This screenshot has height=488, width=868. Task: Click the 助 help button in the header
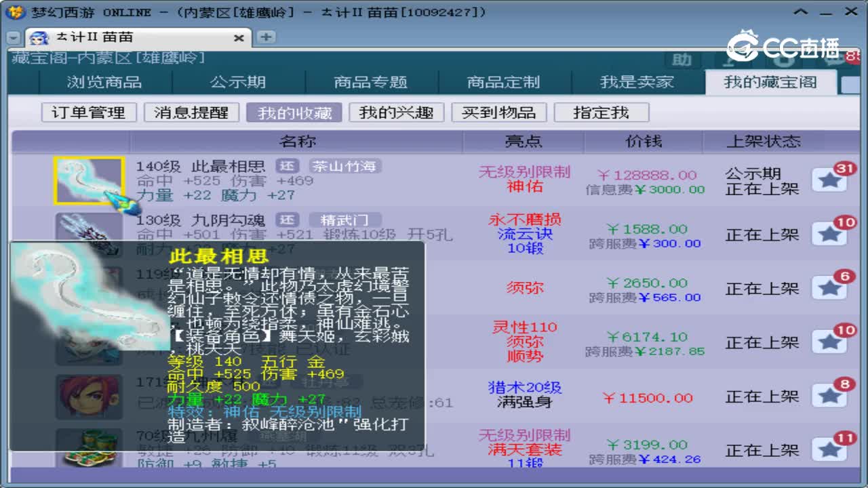coord(682,60)
